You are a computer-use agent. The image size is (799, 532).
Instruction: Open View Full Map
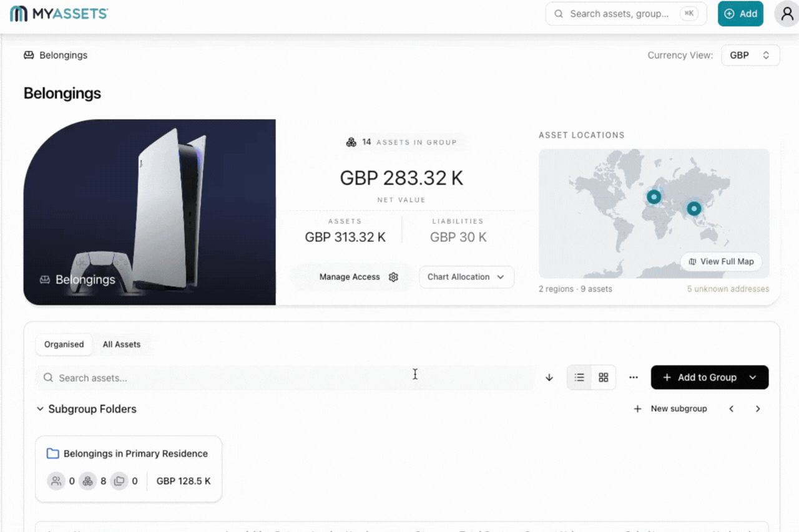pyautogui.click(x=721, y=261)
